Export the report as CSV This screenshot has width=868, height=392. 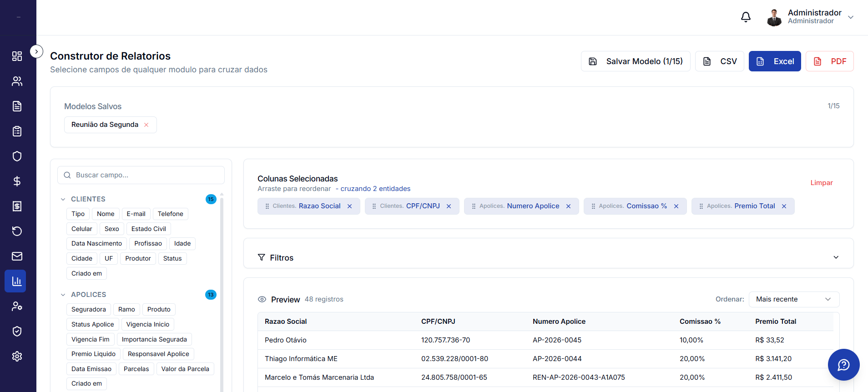[x=720, y=61]
